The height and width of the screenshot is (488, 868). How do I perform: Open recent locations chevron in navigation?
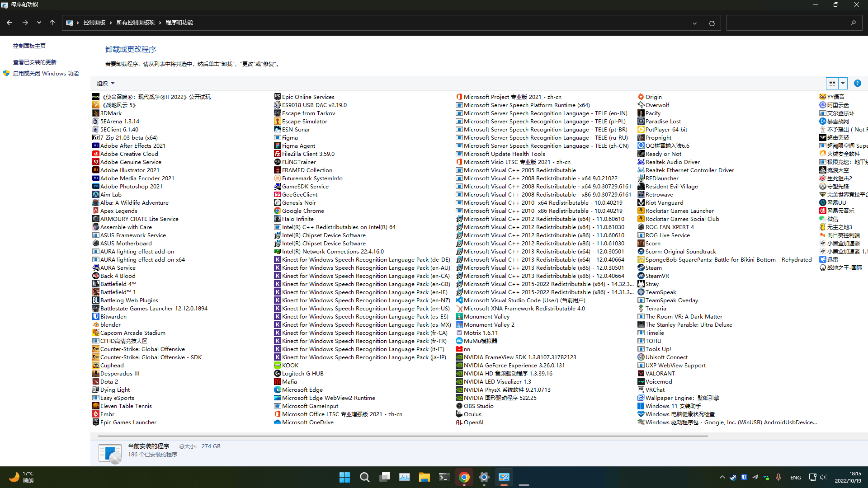(39, 23)
